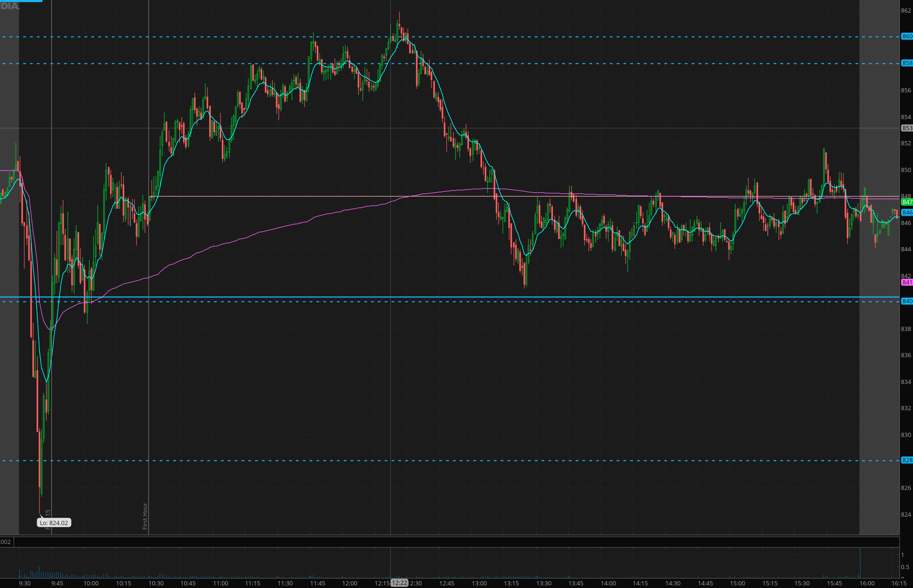
Task: Click the green 847 last price tag
Action: (906, 202)
